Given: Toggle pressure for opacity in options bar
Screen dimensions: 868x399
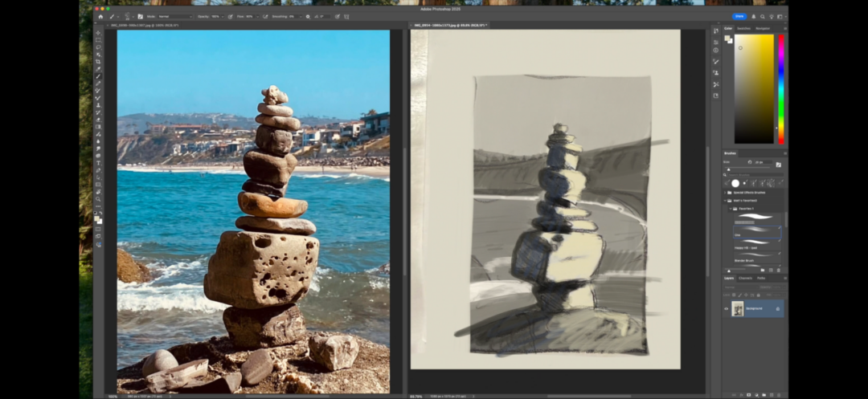Looking at the screenshot, I should coord(230,16).
